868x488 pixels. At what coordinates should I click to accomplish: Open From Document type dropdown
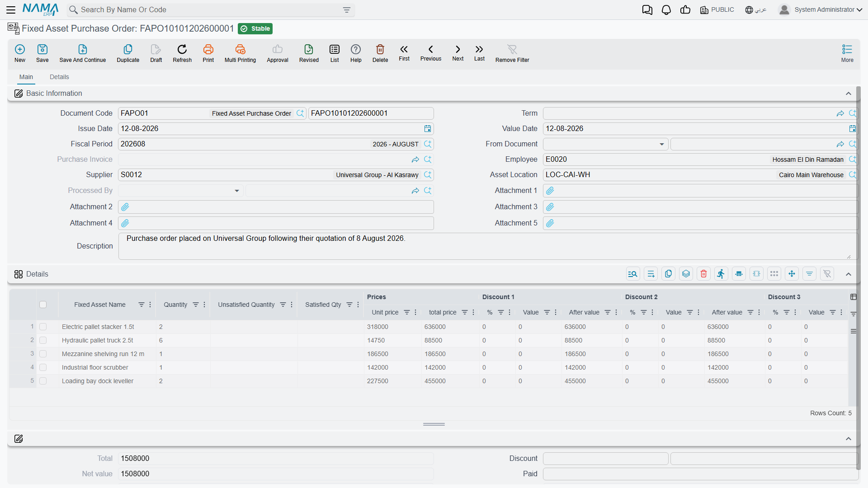pos(661,144)
